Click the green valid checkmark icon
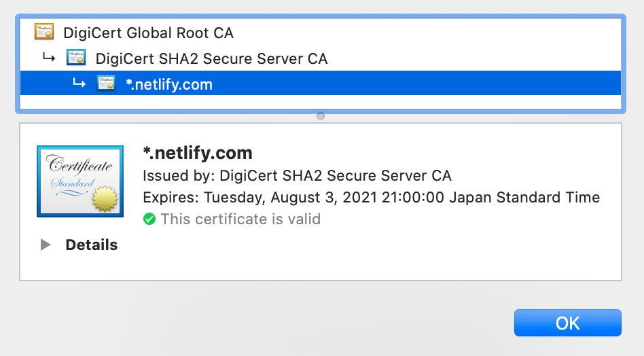This screenshot has height=356, width=644. coord(149,219)
